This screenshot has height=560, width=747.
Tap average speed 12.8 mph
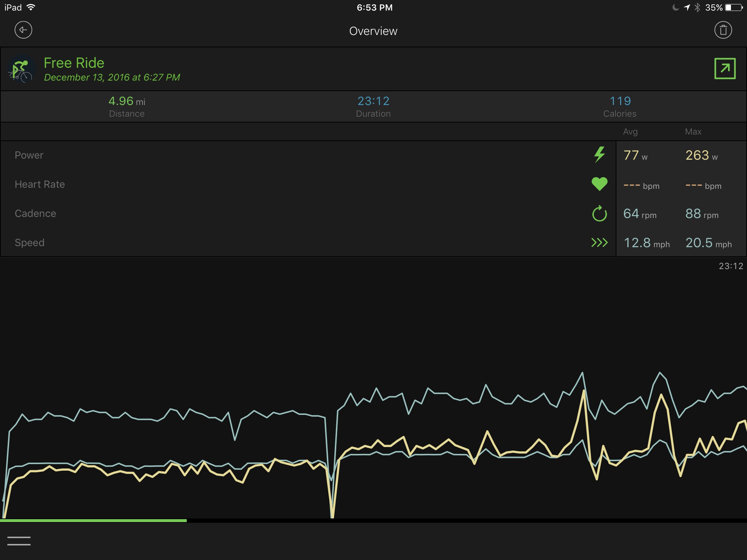point(647,243)
